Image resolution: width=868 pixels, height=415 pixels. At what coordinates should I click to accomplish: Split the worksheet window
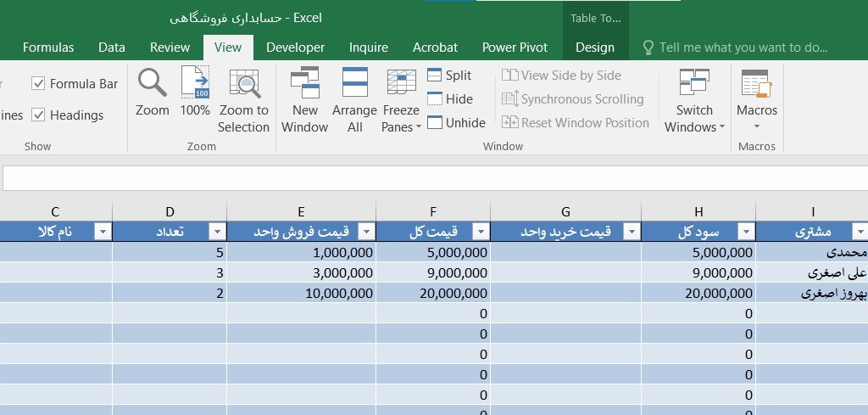coord(449,76)
